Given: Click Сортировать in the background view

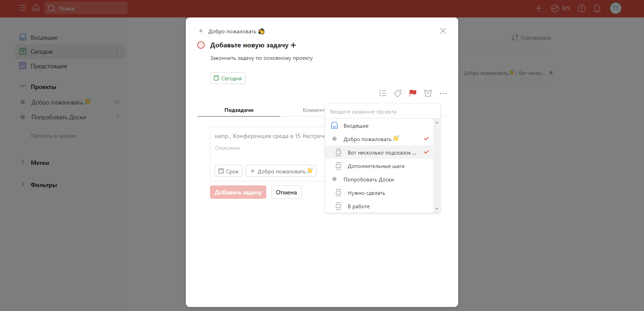Looking at the screenshot, I should pyautogui.click(x=531, y=38).
